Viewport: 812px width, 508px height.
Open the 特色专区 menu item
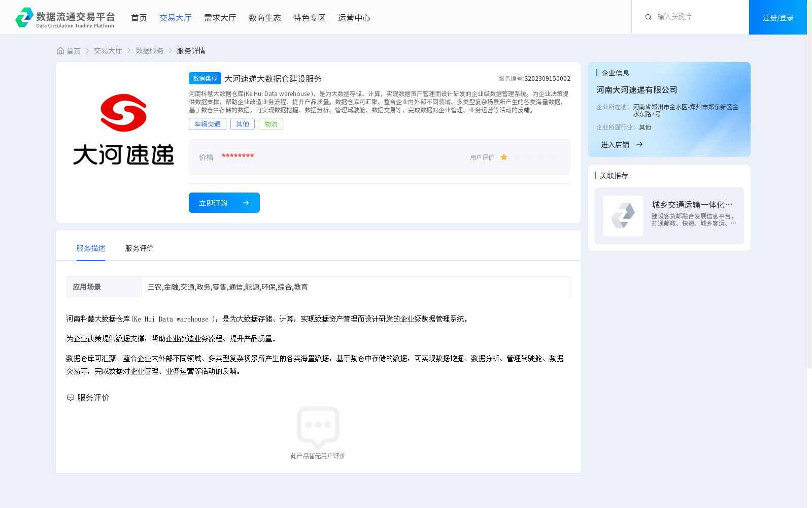click(310, 18)
